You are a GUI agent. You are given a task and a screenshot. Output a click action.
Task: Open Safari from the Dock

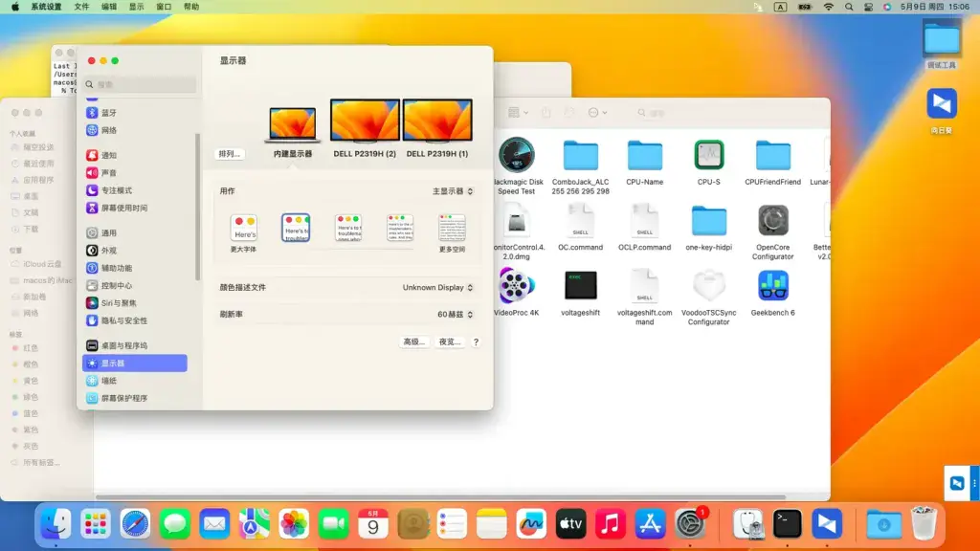[135, 523]
